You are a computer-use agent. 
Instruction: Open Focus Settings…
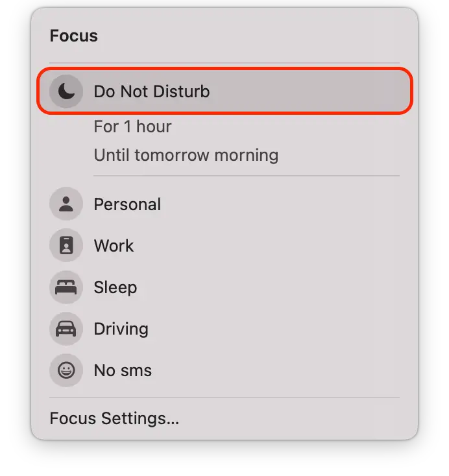click(114, 418)
